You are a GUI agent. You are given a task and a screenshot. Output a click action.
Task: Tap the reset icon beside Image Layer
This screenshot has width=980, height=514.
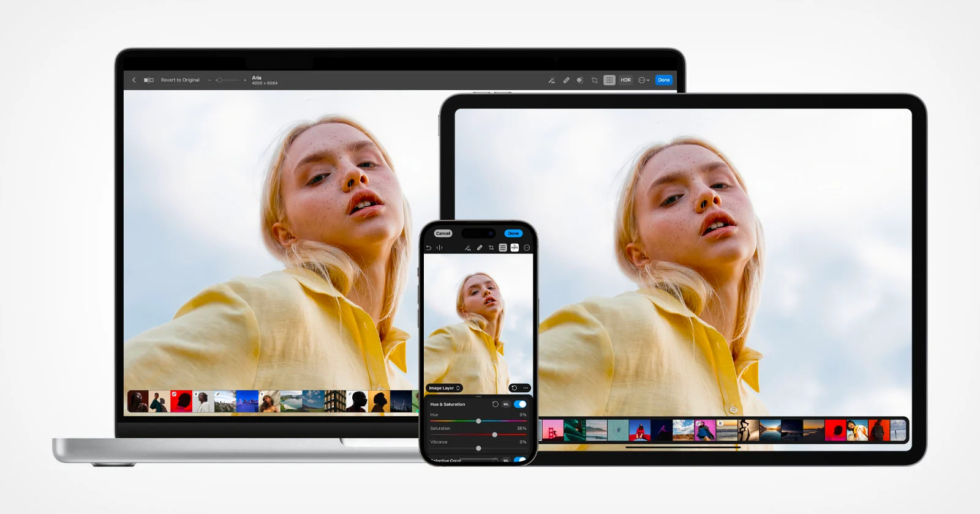click(514, 388)
